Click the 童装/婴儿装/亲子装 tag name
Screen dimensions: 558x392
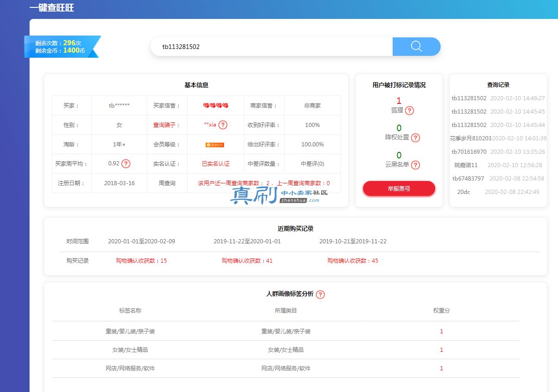[x=130, y=332]
